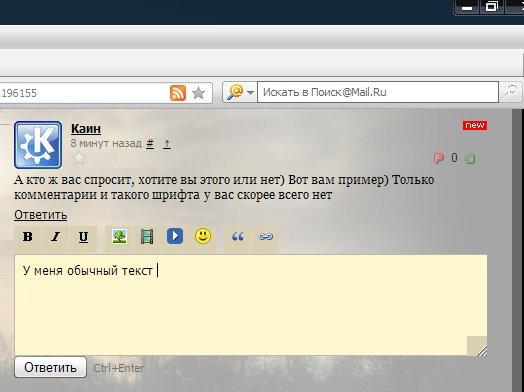The image size is (524, 392).
Task: Focus the Искать в Поиск@Mail.Ru search field
Action: 378,92
